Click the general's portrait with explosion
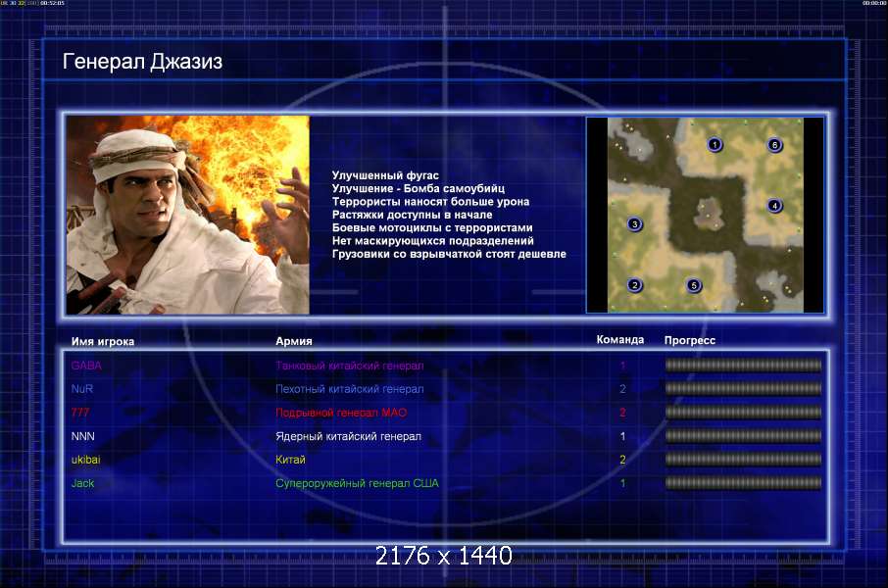888x588 pixels. click(187, 215)
